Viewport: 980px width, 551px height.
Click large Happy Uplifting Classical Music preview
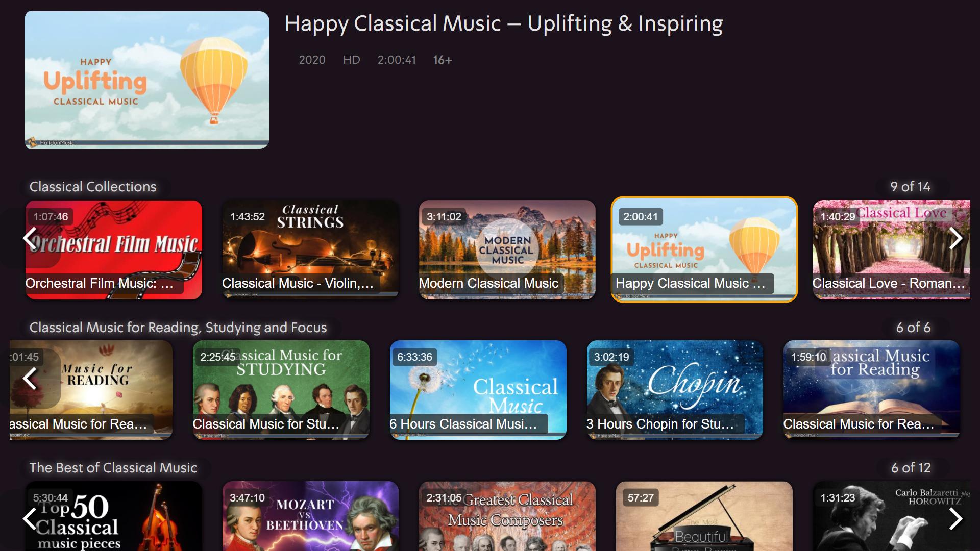pyautogui.click(x=147, y=80)
